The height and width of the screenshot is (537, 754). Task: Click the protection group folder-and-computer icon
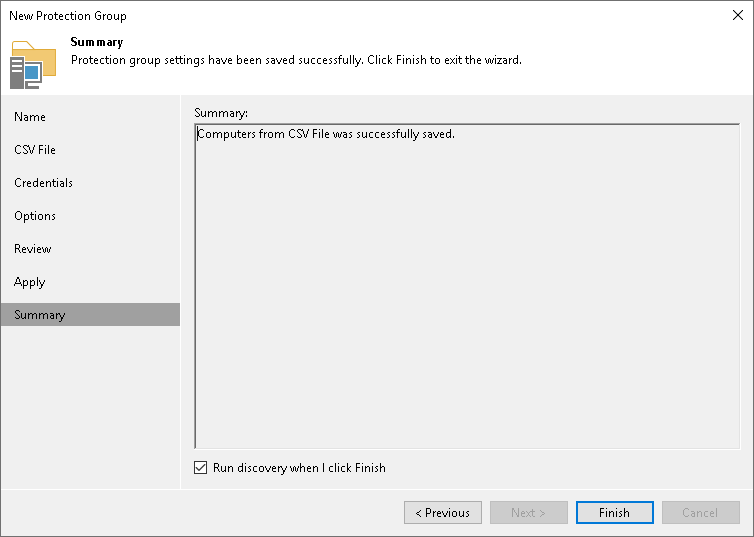(33, 65)
